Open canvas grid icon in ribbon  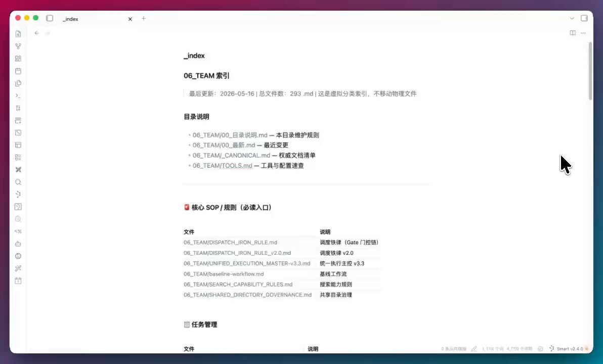18,59
